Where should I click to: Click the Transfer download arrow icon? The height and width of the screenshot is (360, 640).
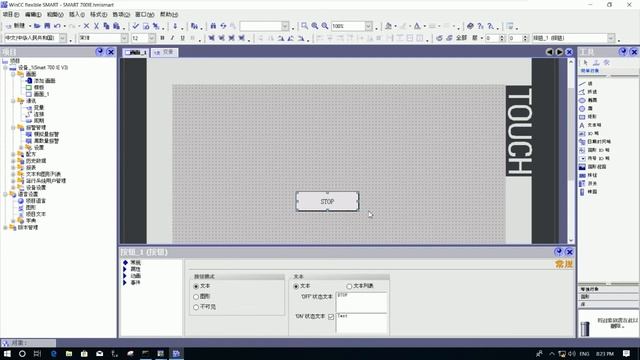pyautogui.click(x=175, y=26)
